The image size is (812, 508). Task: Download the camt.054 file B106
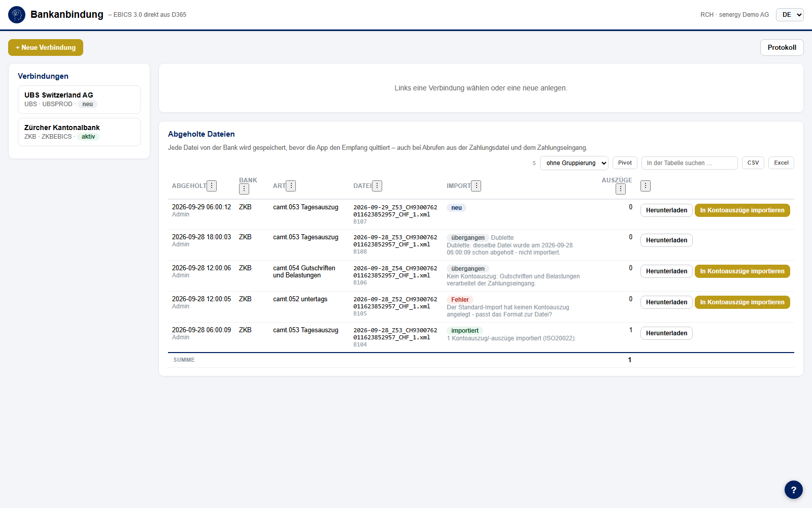666,271
